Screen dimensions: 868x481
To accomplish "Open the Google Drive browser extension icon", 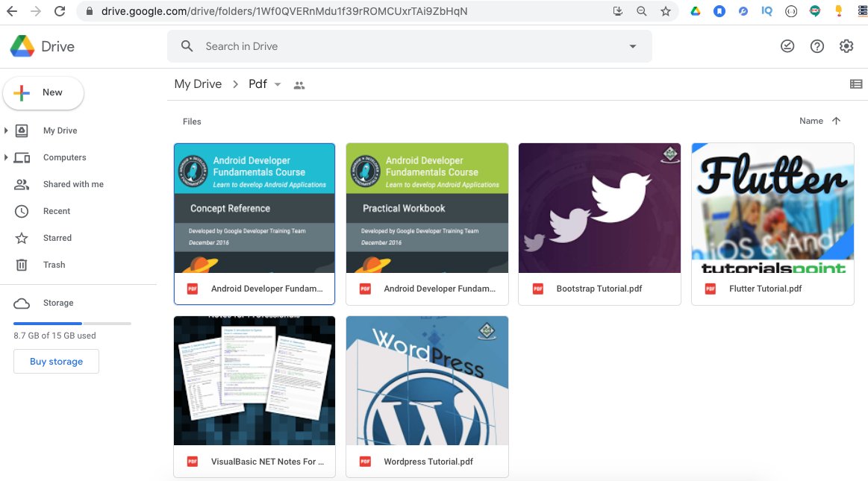I will (x=696, y=11).
